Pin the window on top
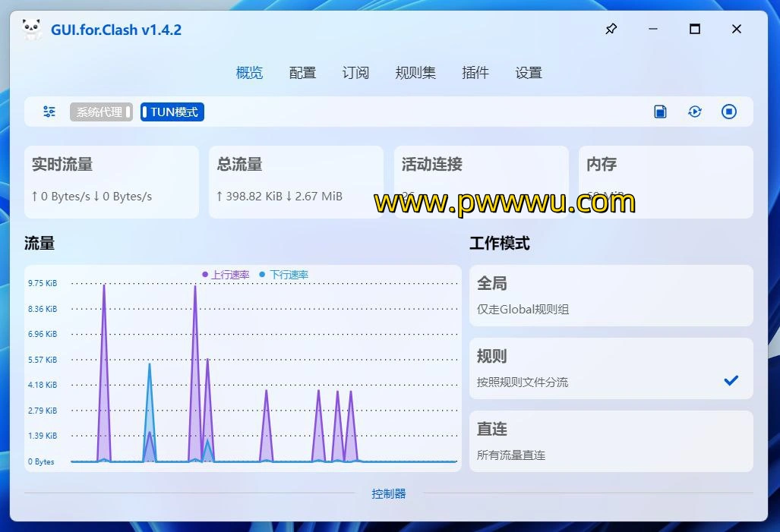 (611, 29)
